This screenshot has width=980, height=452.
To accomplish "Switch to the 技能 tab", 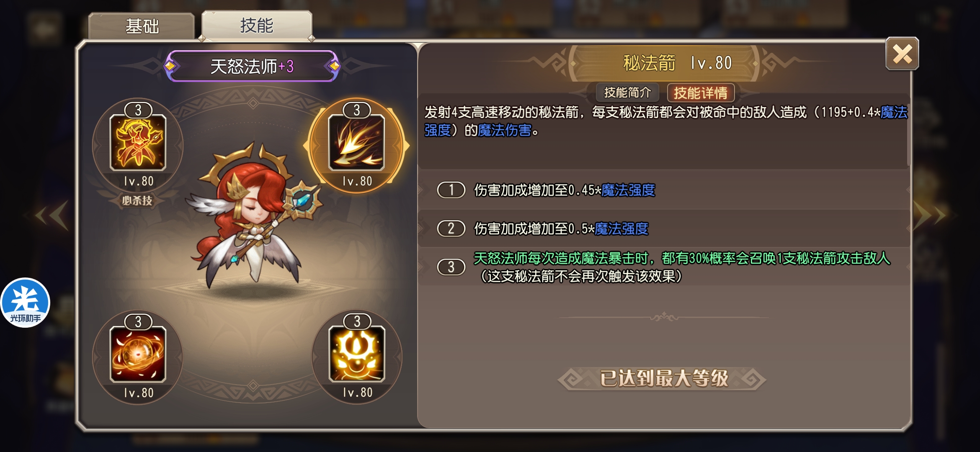I will 257,25.
